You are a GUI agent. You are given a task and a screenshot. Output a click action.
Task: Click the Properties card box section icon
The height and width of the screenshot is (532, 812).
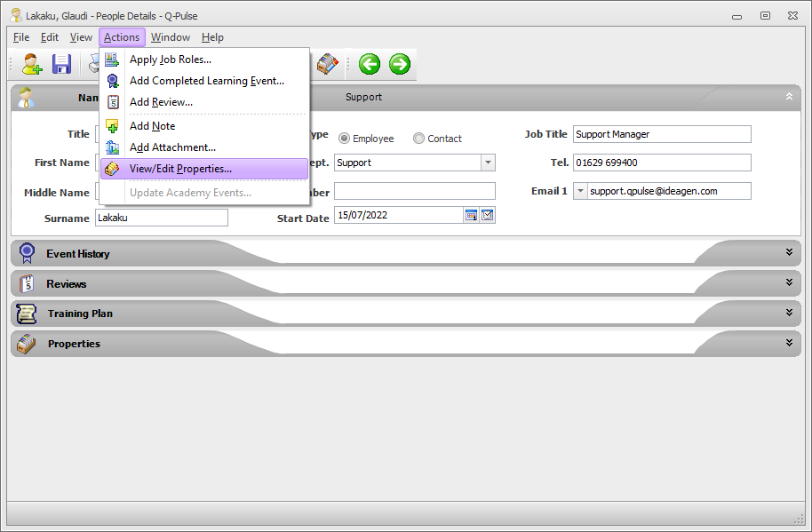point(27,344)
